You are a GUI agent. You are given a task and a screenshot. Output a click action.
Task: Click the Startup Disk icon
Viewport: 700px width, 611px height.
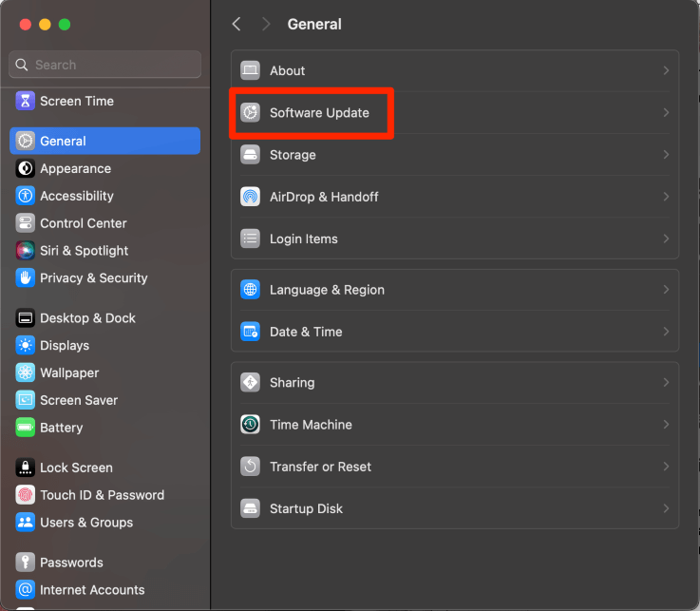(250, 508)
